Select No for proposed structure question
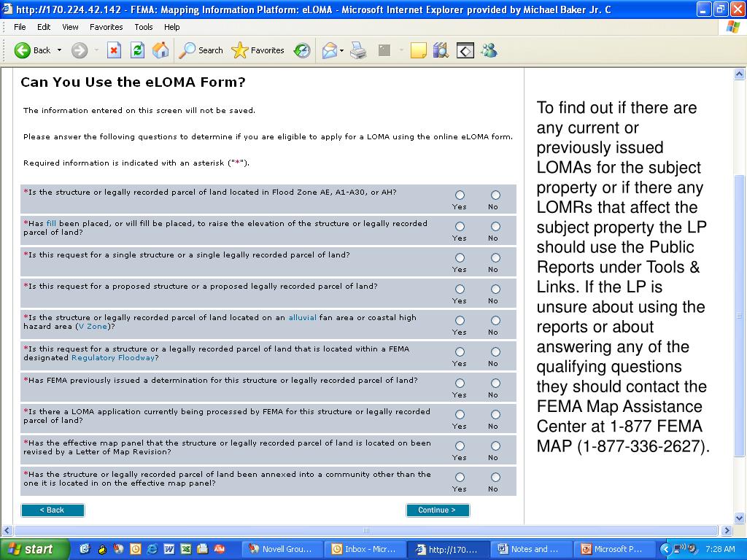747x560 pixels. pyautogui.click(x=495, y=289)
